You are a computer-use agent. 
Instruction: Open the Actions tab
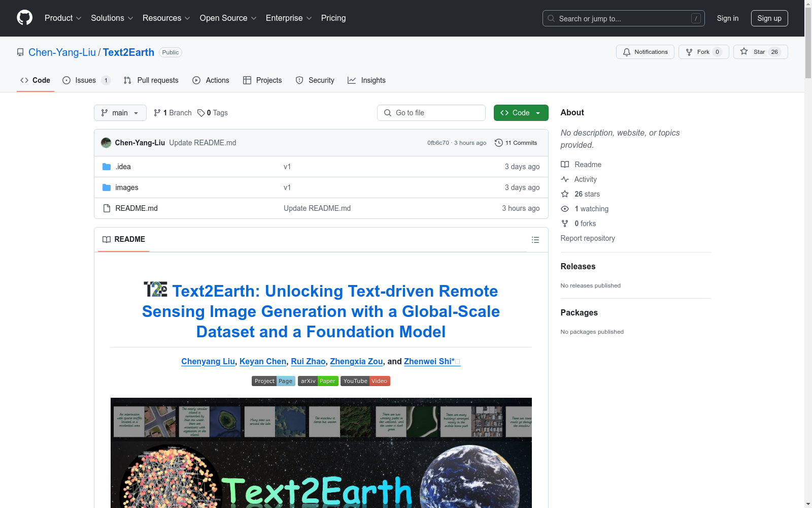point(211,80)
